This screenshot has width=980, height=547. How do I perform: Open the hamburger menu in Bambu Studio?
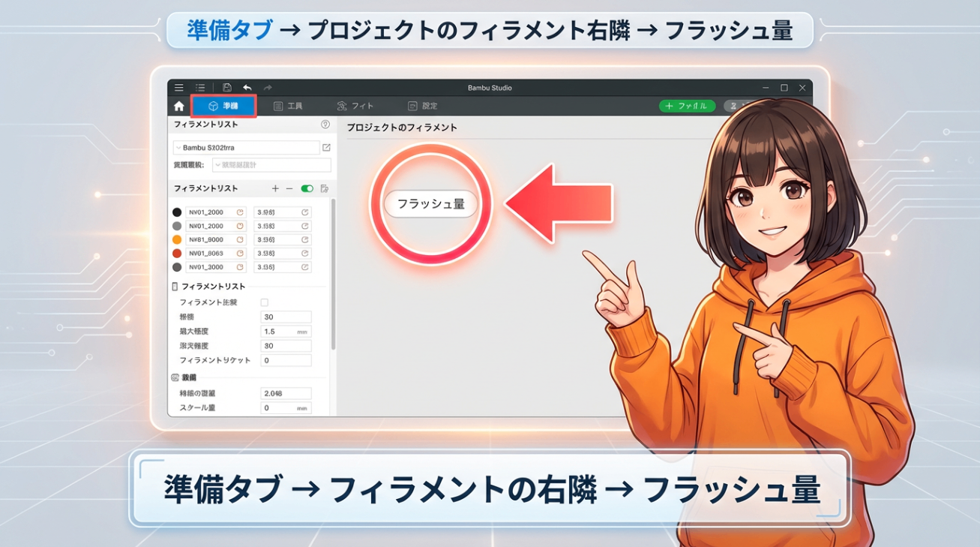coord(179,88)
